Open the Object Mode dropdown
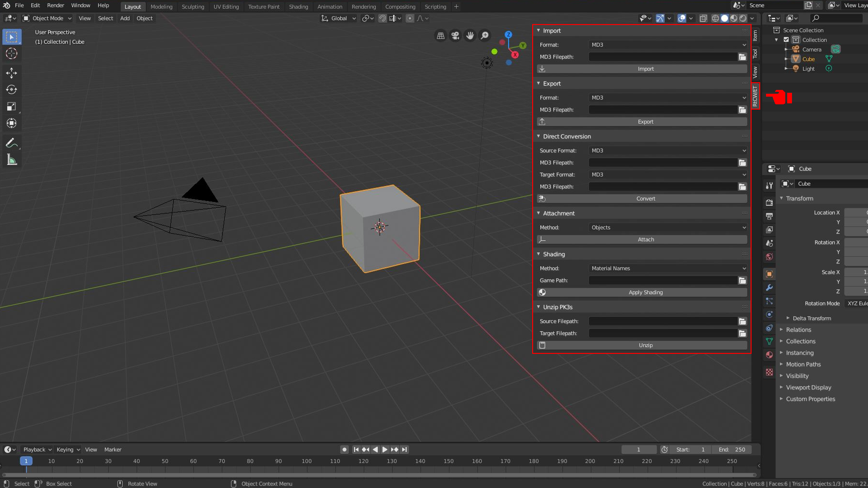 click(47, 18)
